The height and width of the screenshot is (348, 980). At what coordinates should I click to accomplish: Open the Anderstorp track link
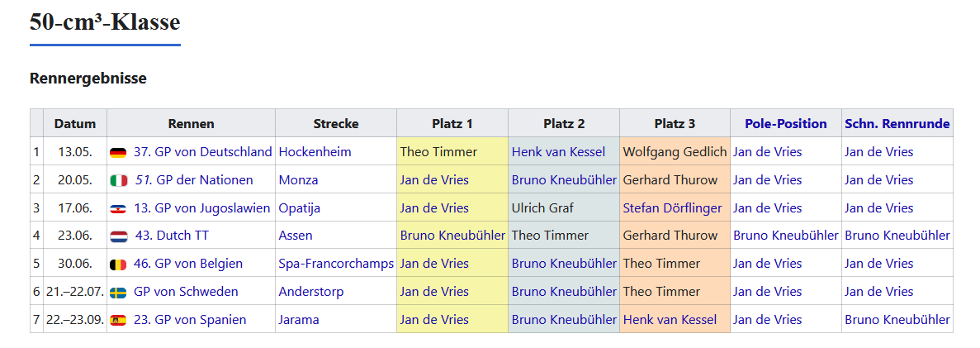pos(311,292)
